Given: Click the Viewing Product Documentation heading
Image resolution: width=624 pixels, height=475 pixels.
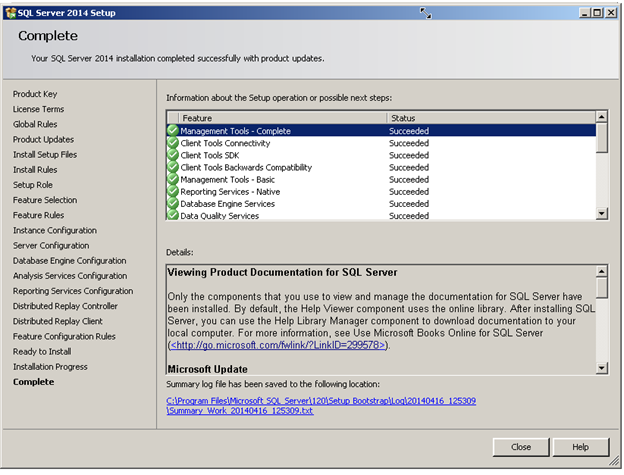Looking at the screenshot, I should tap(283, 272).
